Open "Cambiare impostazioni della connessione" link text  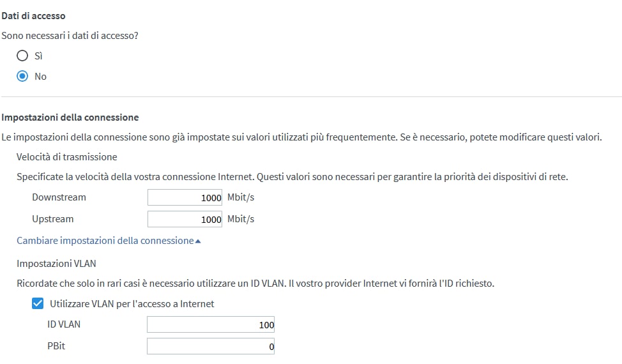pos(105,241)
